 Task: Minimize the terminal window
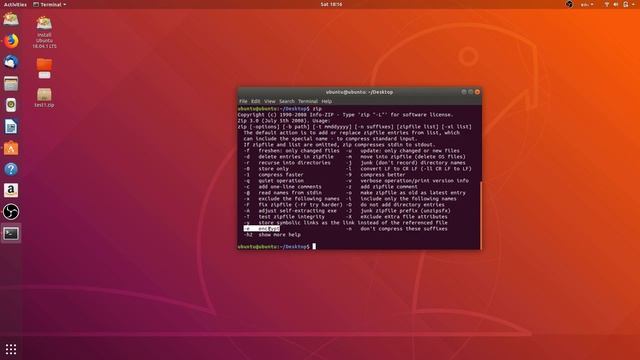464,92
